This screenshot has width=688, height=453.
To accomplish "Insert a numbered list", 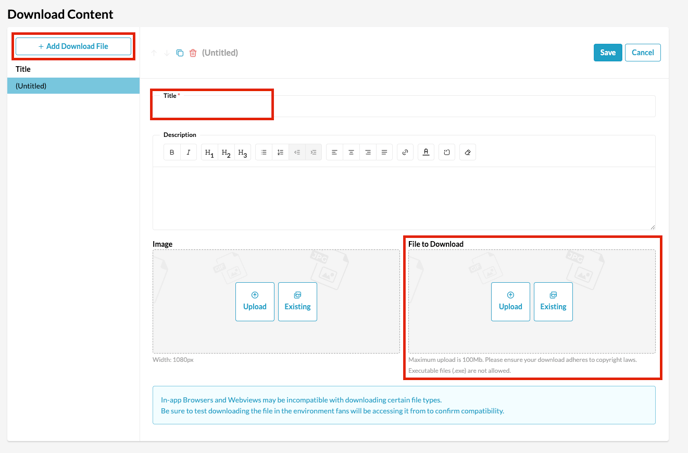I will [x=281, y=153].
